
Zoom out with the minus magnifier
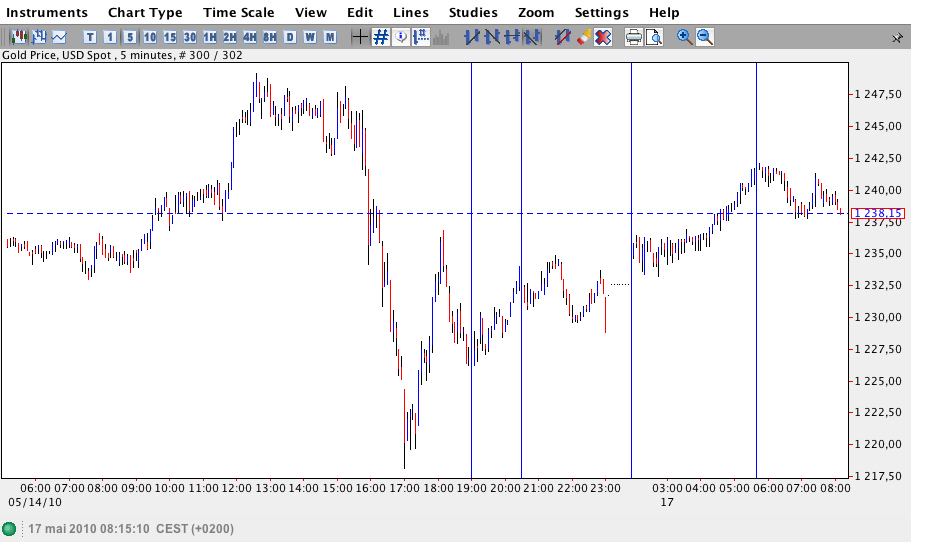(705, 37)
